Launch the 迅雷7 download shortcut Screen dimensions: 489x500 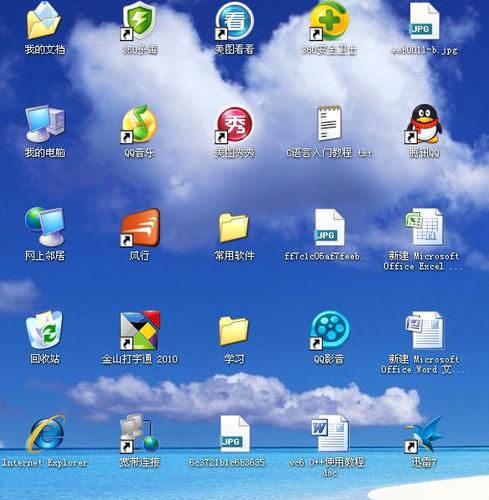(424, 434)
